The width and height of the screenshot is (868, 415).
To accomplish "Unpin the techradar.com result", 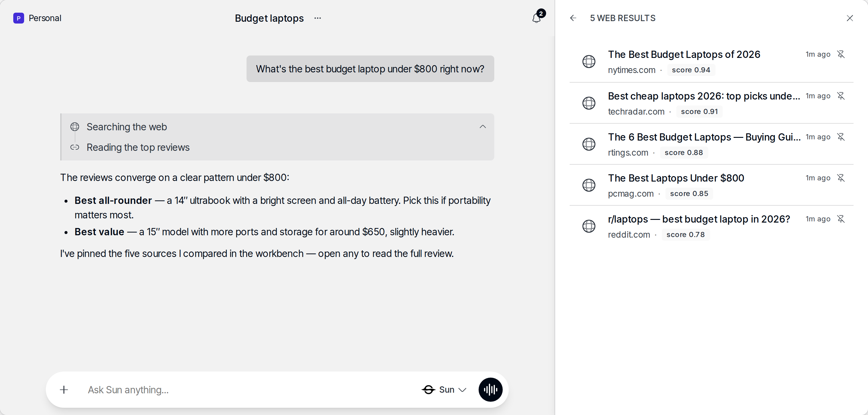I will tap(841, 96).
